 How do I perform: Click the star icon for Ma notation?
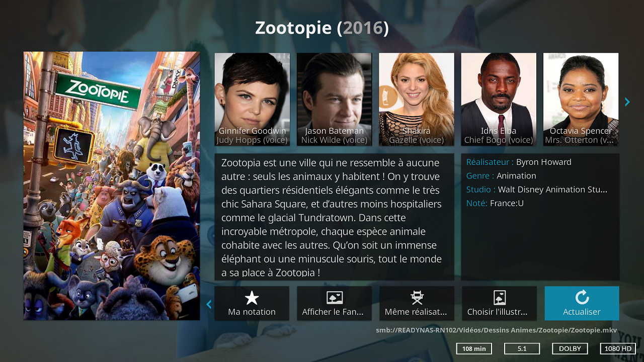tap(252, 298)
